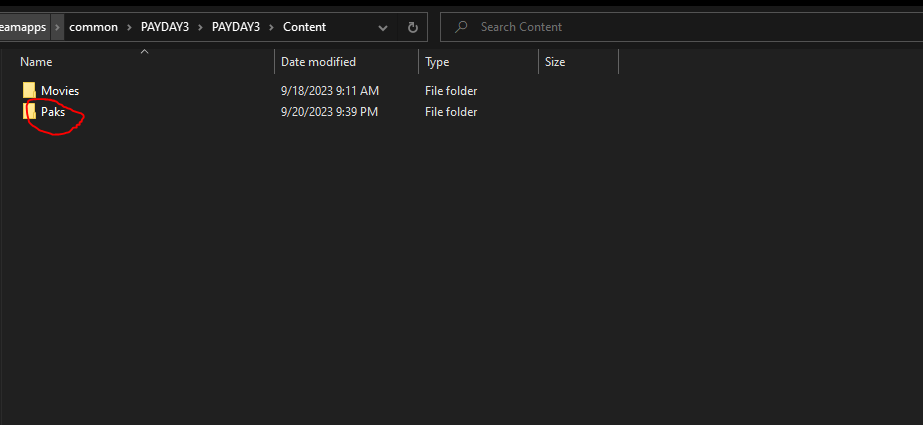Select the Paks folder name

pyautogui.click(x=53, y=112)
